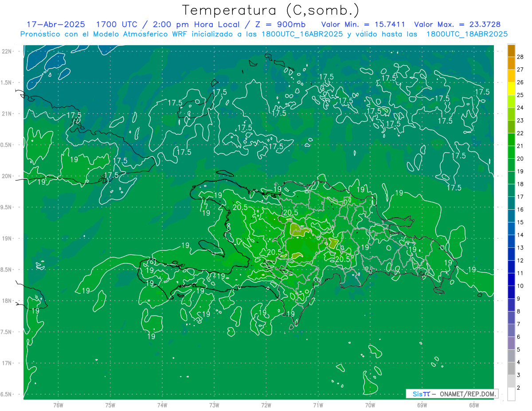Click the "75W" longitude axis label

tap(110, 405)
